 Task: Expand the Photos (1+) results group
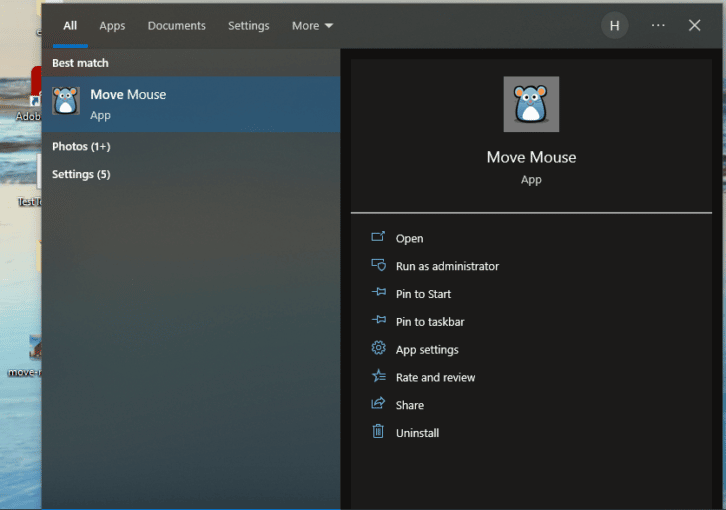(x=81, y=147)
